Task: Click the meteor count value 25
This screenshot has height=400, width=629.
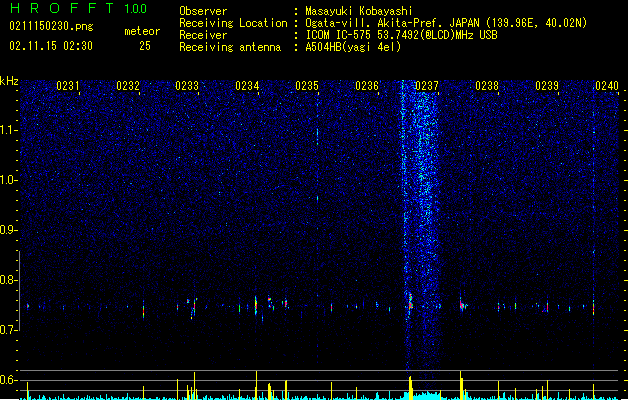Action: click(x=145, y=46)
